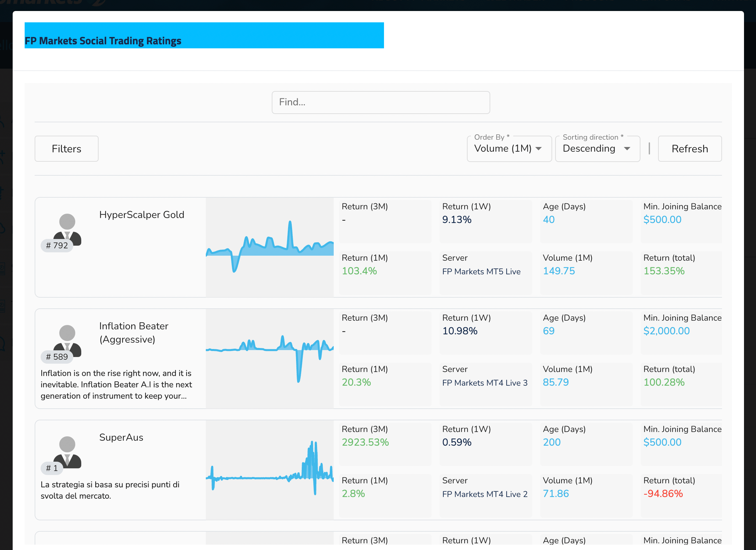Select FP Markets MT5 Live server text
756x550 pixels.
481,271
